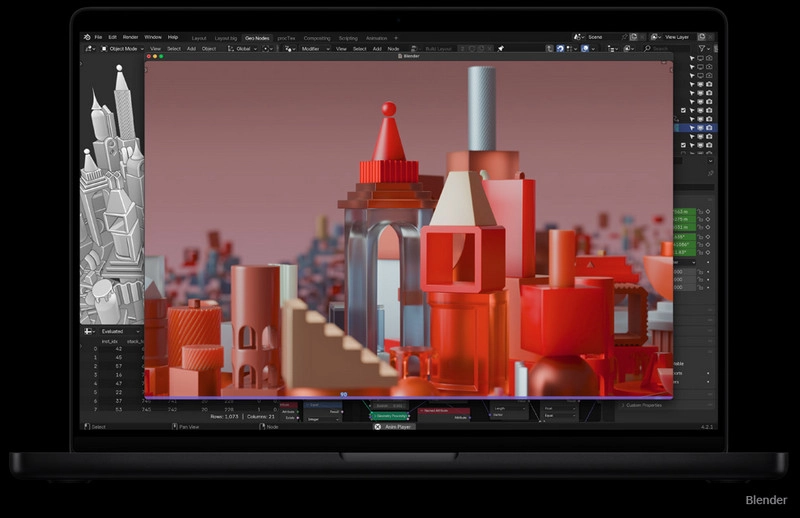Viewport: 800px width, 518px height.
Task: Switch to the Geo Nodes workspace tab
Action: 257,38
